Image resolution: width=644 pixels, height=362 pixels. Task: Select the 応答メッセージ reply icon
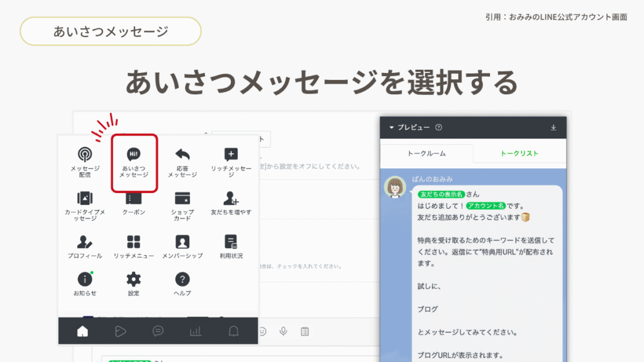182,161
